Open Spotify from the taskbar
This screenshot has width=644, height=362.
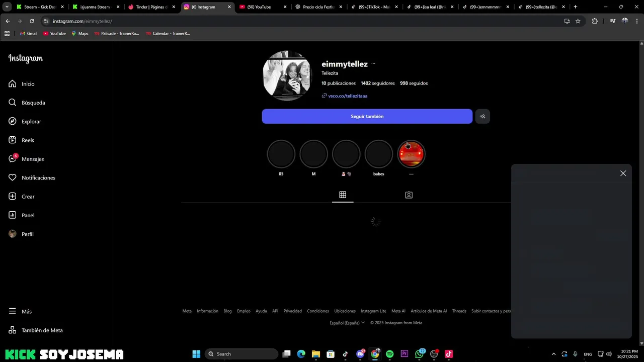(x=390, y=354)
